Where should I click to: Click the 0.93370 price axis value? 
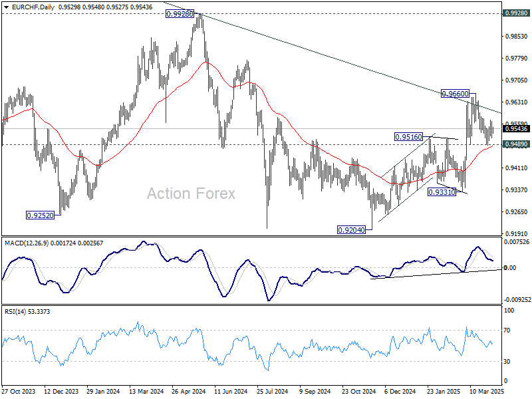click(517, 190)
